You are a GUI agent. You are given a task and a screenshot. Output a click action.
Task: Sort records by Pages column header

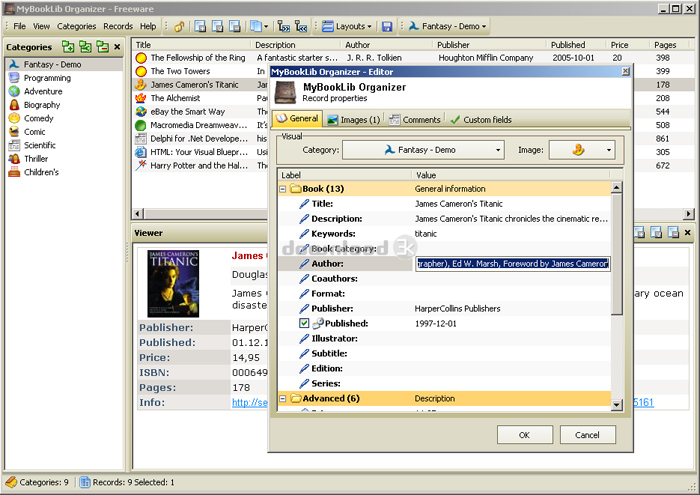tap(670, 45)
